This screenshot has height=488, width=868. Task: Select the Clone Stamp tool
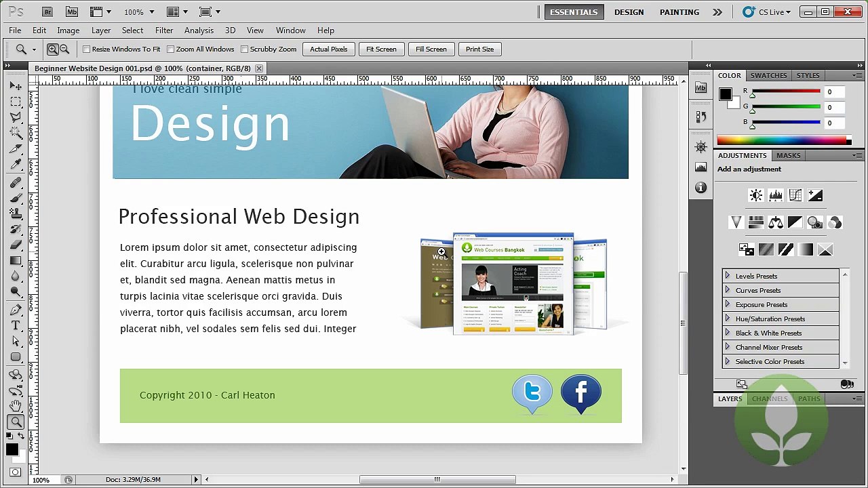pyautogui.click(x=16, y=214)
